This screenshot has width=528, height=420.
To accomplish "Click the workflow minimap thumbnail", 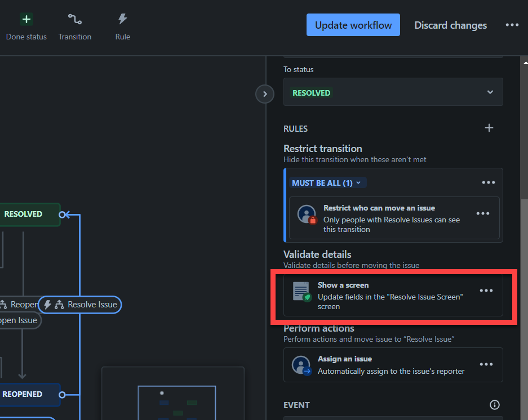I will pyautogui.click(x=173, y=393).
